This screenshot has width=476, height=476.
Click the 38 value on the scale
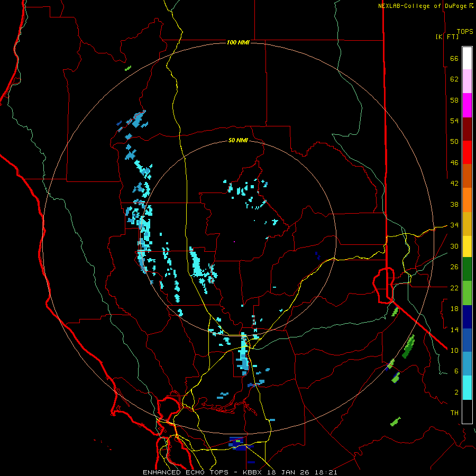[454, 204]
